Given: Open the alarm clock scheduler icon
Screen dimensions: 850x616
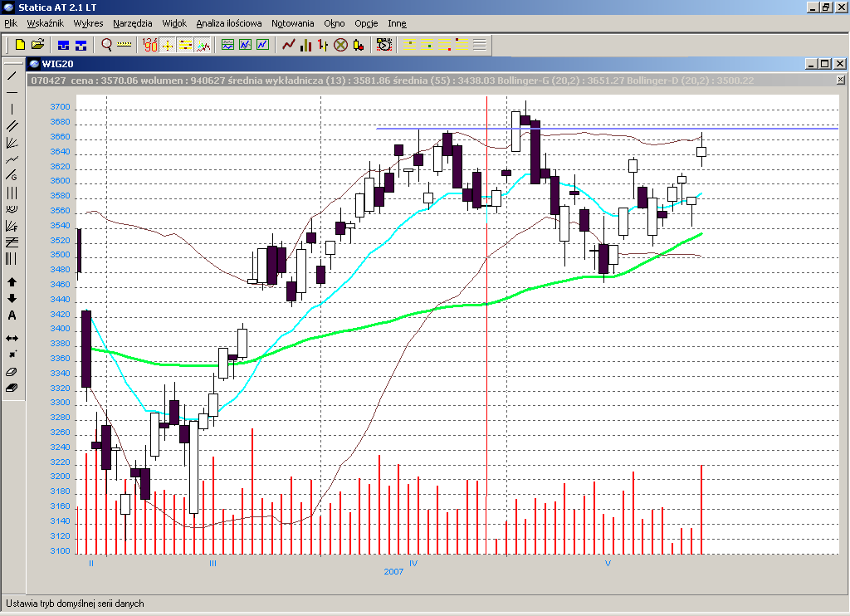Looking at the screenshot, I should click(383, 45).
